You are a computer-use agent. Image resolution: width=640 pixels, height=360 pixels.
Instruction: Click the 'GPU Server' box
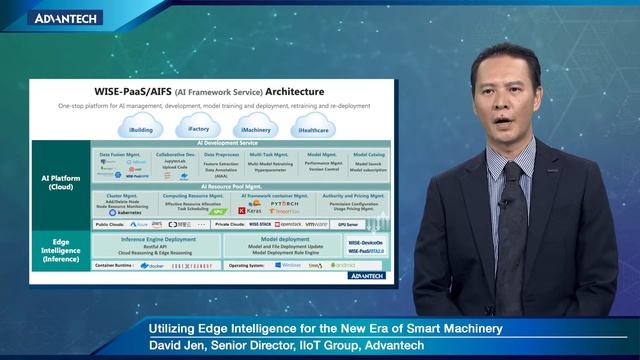tap(348, 224)
